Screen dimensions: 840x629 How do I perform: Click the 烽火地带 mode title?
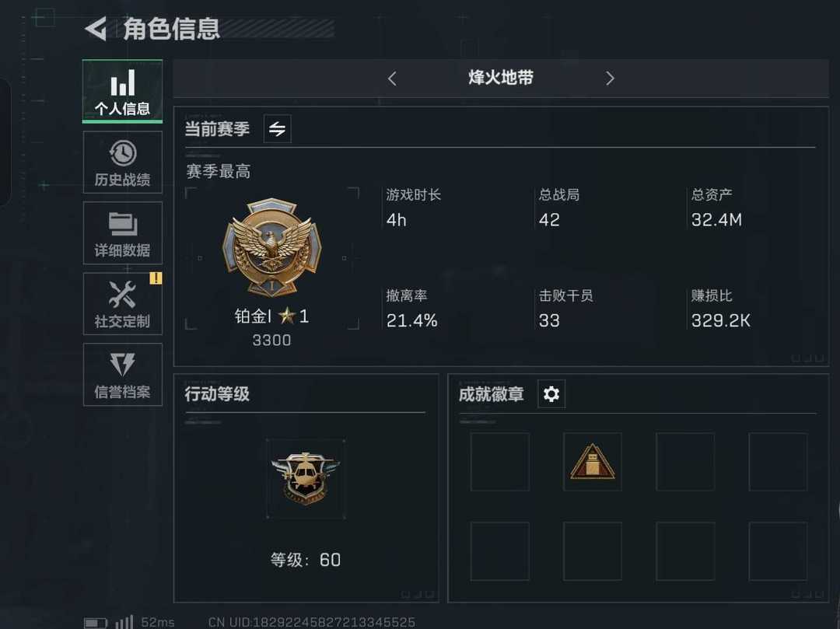pyautogui.click(x=501, y=78)
